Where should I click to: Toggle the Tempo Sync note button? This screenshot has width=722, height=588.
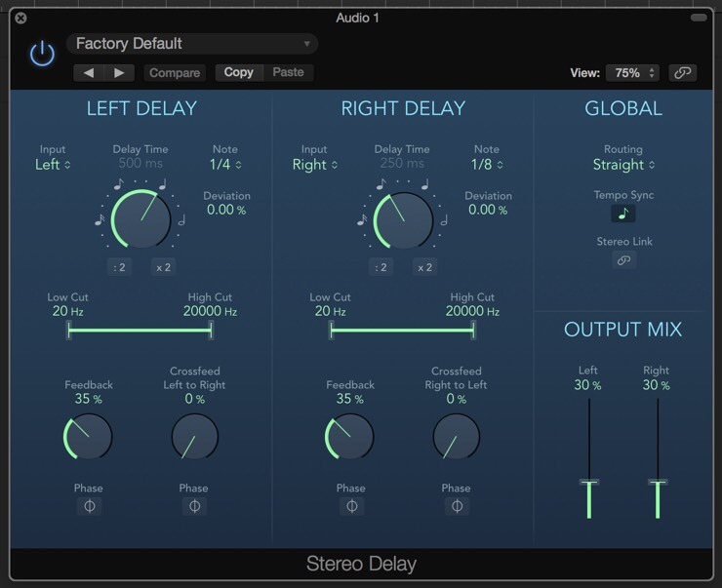click(623, 214)
